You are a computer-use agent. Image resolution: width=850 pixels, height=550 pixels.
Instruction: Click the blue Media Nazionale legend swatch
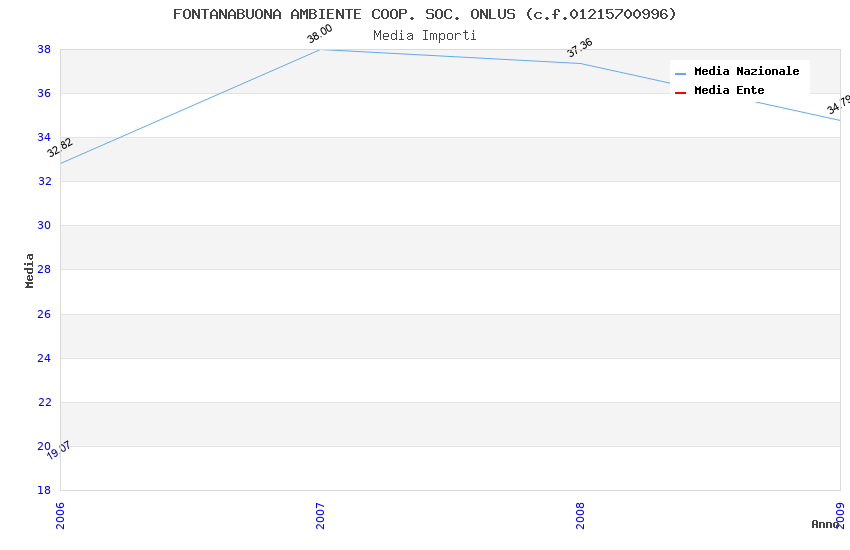tap(680, 73)
